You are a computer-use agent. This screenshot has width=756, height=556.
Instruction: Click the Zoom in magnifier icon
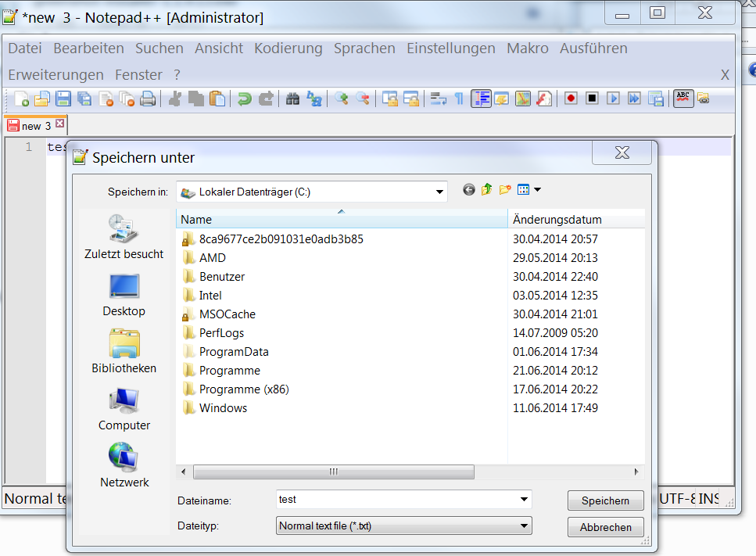[x=342, y=99]
